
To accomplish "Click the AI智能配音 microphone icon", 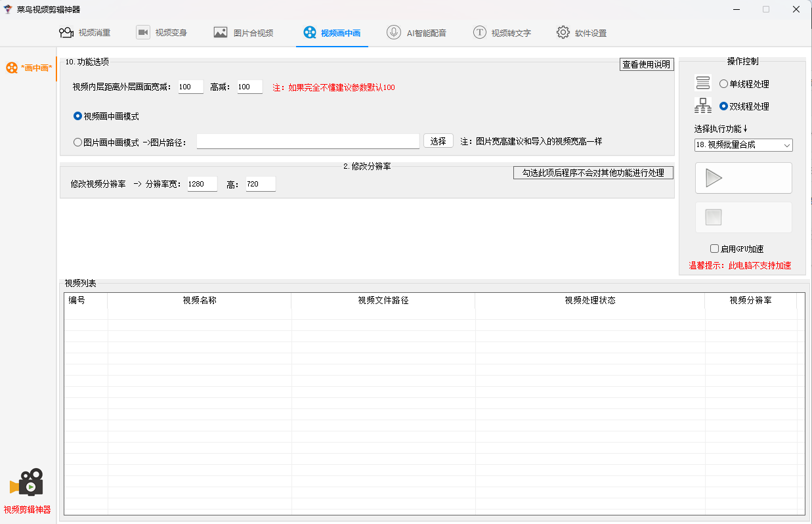I will [x=394, y=33].
